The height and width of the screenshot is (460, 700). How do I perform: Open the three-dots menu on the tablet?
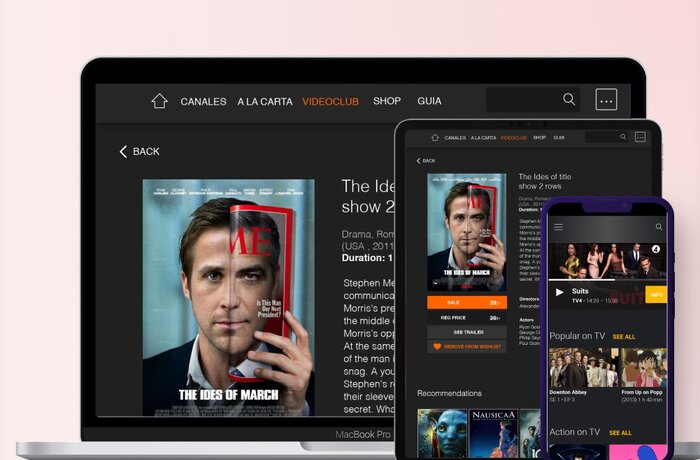(642, 137)
